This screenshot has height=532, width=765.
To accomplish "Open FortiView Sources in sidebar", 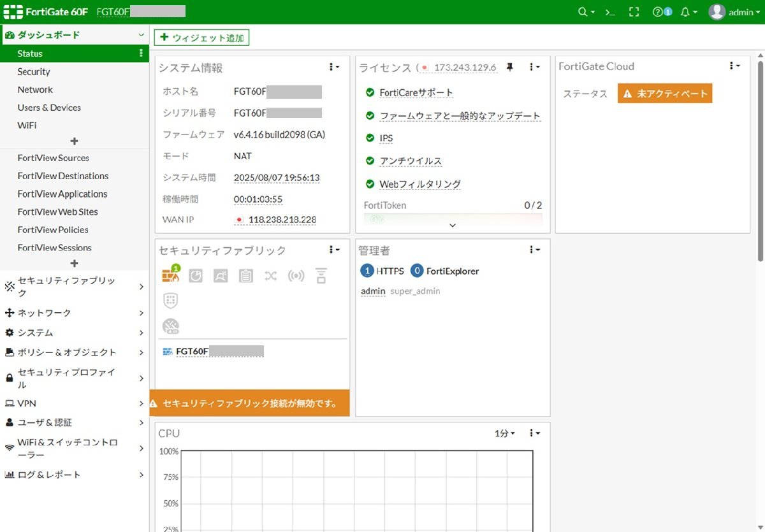I will pyautogui.click(x=54, y=158).
